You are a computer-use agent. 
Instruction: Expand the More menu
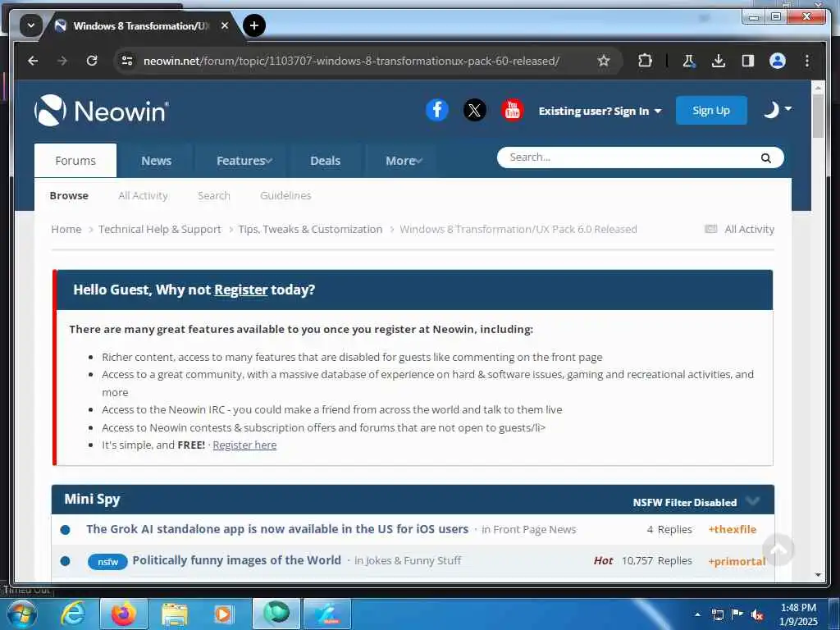coord(404,161)
